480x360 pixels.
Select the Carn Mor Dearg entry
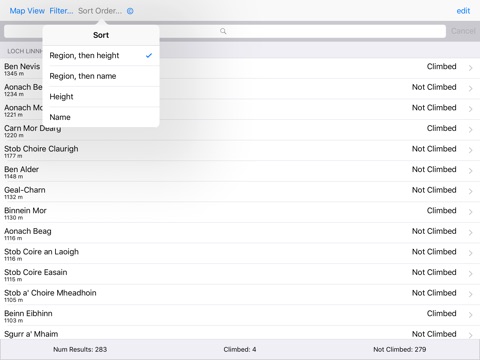tap(240, 130)
